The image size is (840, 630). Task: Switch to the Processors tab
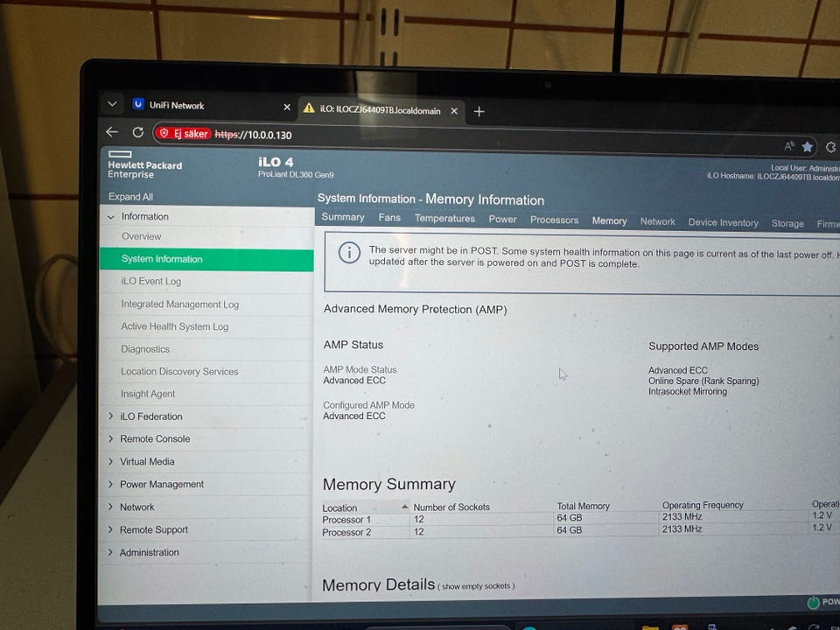(555, 220)
